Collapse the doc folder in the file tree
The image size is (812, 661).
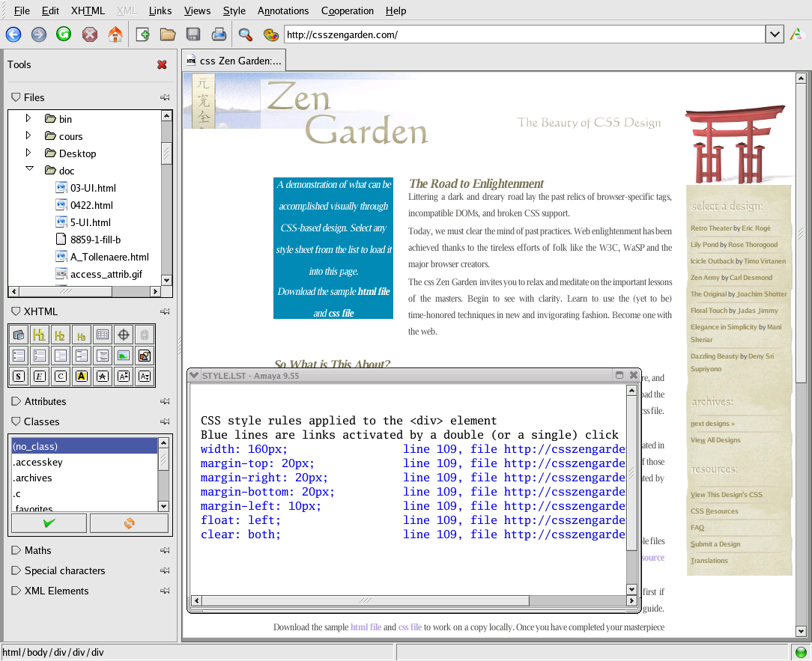[x=29, y=168]
